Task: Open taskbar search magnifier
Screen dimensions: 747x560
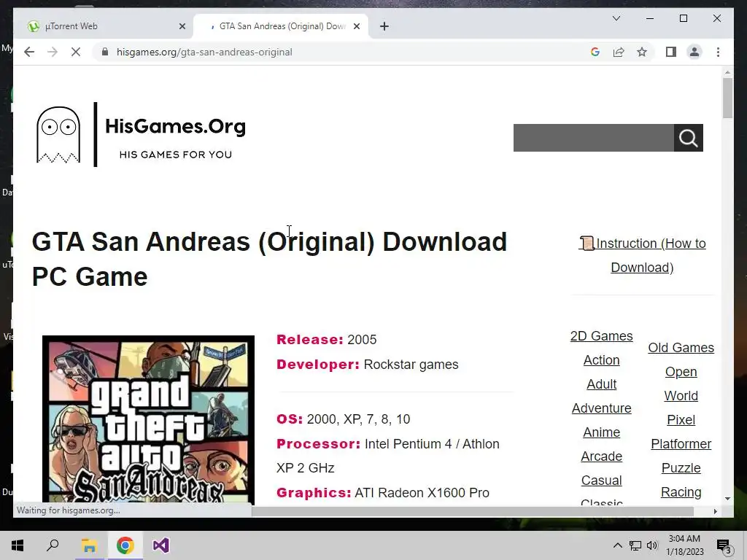Action: click(53, 545)
